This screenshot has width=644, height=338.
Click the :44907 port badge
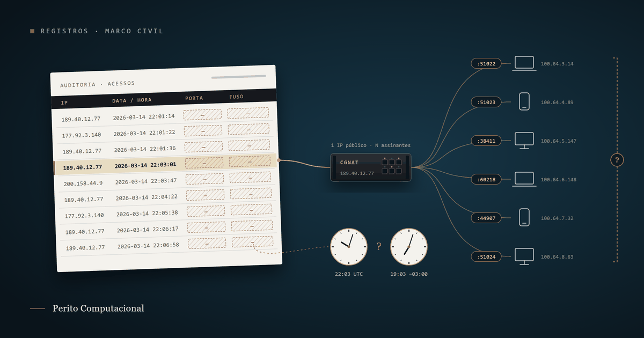click(x=486, y=218)
